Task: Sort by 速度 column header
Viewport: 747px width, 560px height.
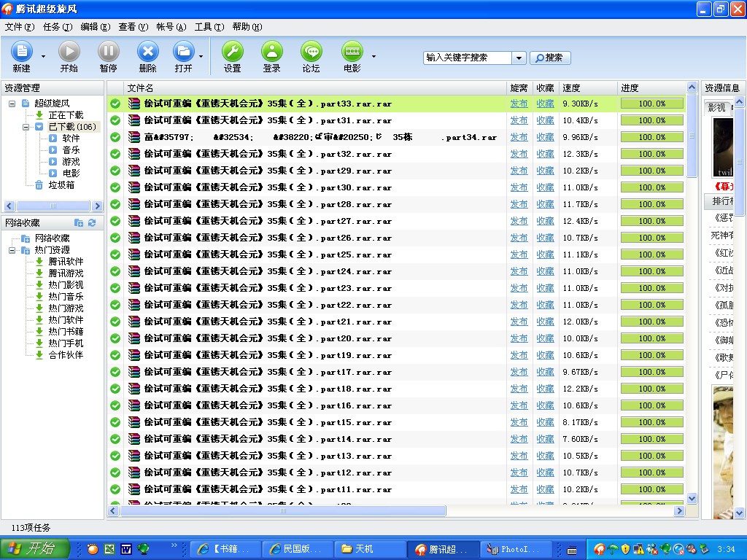Action: click(588, 88)
